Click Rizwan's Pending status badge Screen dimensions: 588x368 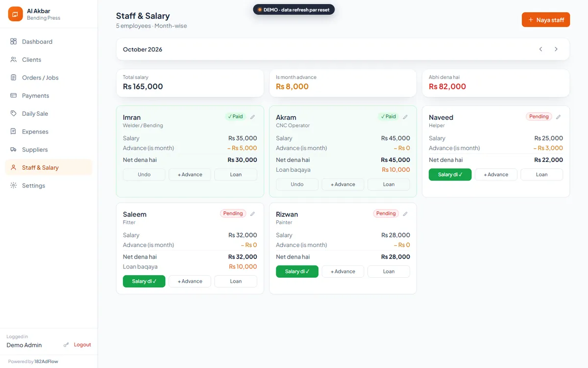coord(386,214)
